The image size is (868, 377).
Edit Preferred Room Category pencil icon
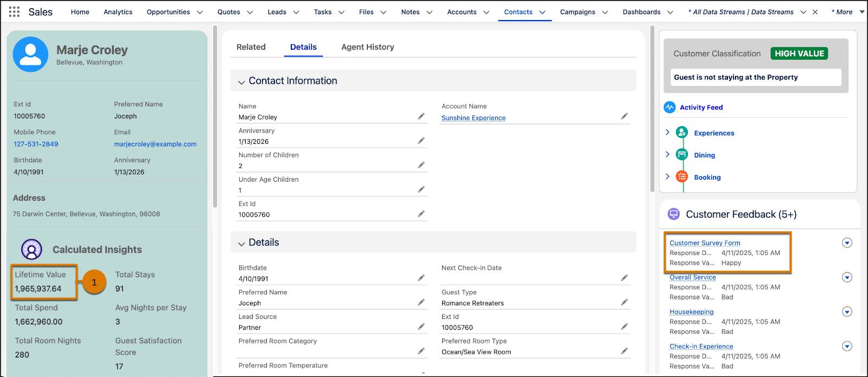point(421,351)
